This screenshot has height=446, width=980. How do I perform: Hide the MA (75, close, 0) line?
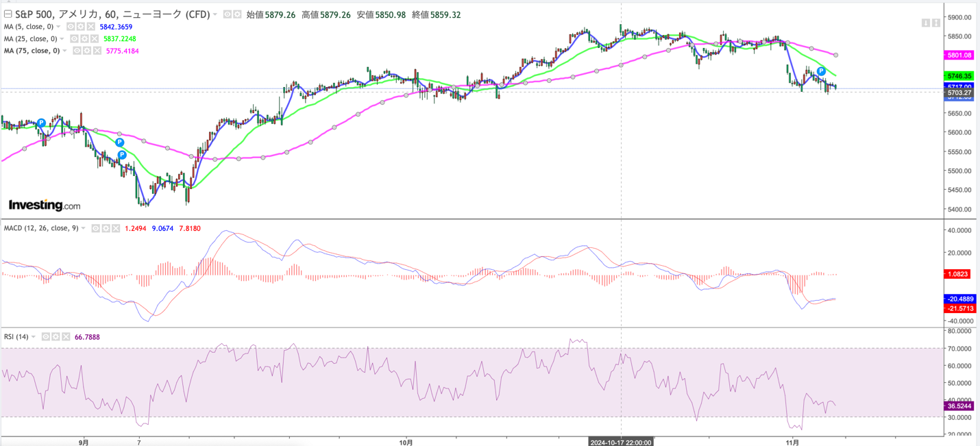coord(77,51)
